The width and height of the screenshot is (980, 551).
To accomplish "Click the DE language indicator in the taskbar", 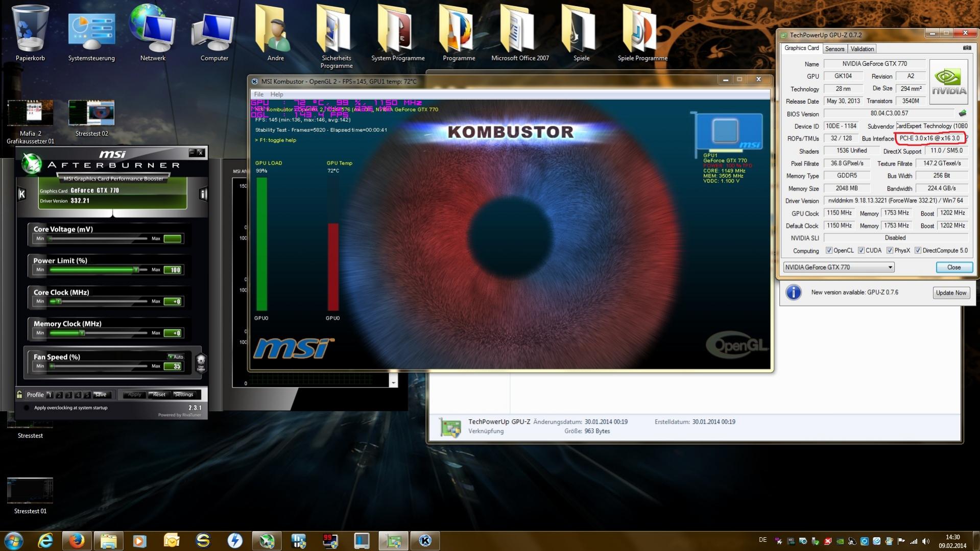I will [x=762, y=540].
